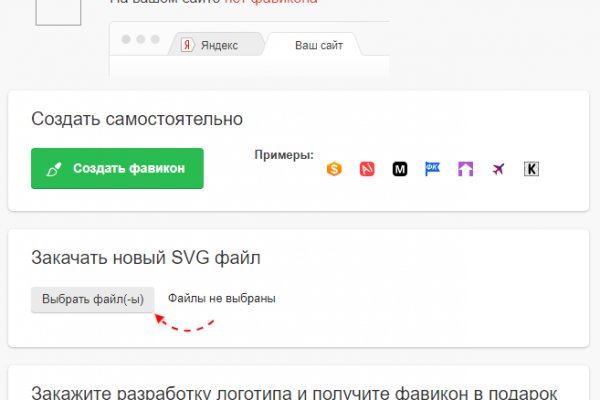Click the Примеры label

pos(284,156)
